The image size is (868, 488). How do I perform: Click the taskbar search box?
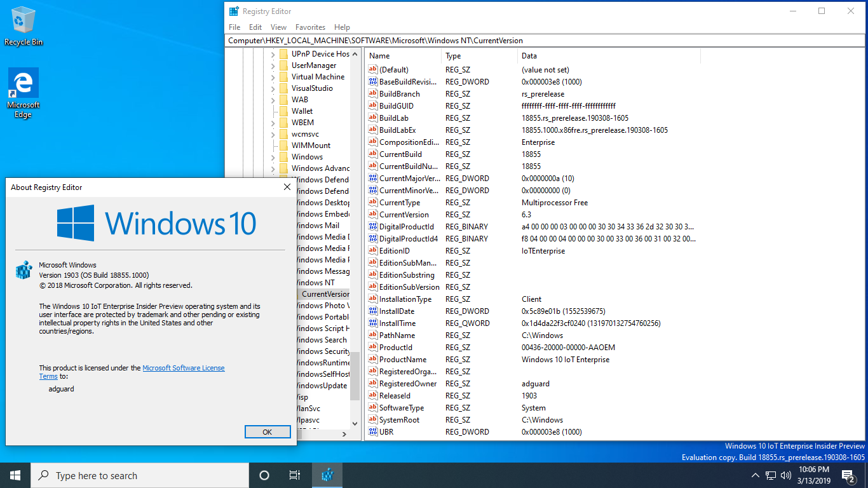[140, 475]
